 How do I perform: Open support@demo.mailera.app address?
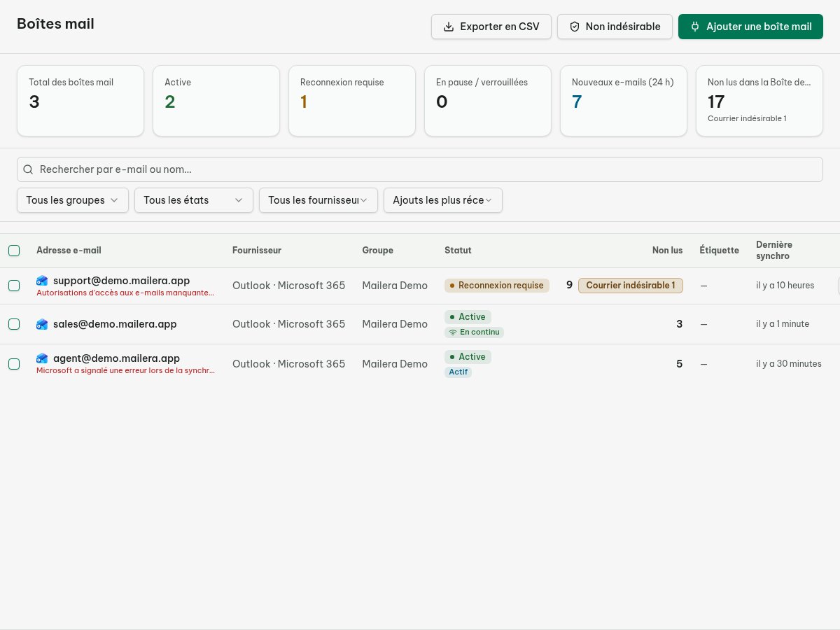coord(121,281)
